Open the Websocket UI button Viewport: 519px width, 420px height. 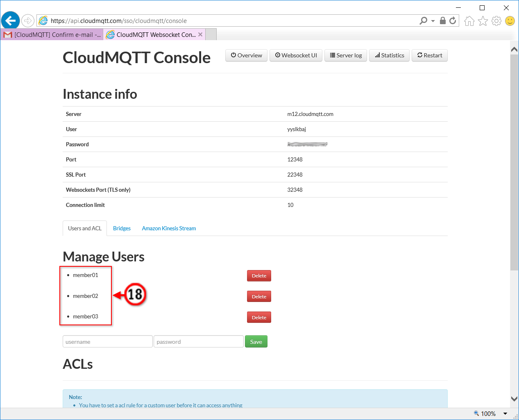click(x=296, y=55)
